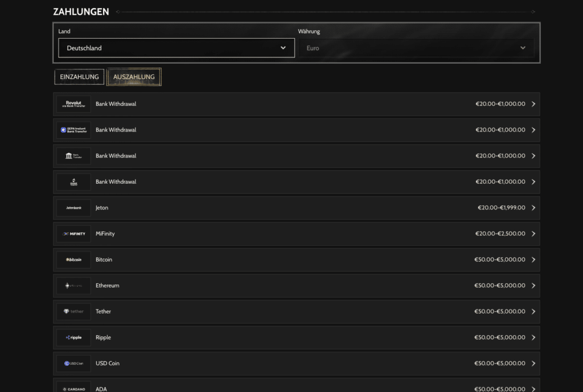
Task: Select the Ripple withdrawal method
Action: click(296, 337)
